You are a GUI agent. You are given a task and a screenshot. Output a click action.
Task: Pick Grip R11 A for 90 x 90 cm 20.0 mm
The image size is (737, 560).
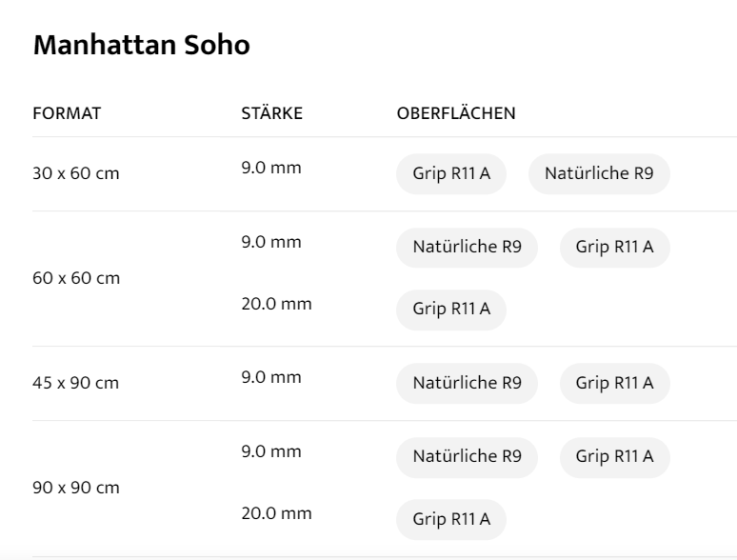[451, 520]
